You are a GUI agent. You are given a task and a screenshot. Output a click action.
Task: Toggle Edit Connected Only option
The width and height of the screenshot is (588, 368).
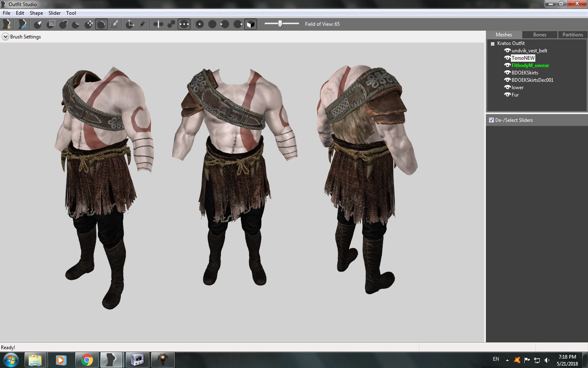coord(171,24)
